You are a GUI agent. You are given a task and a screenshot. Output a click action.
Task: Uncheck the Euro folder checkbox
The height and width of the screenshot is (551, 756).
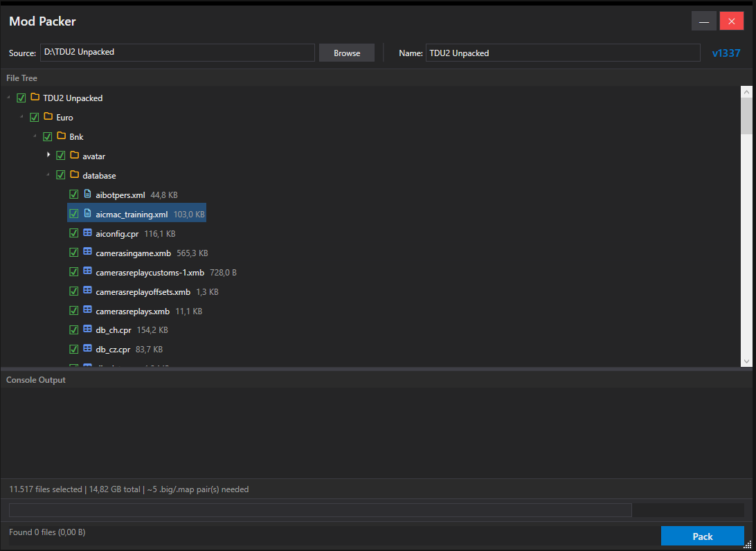[34, 117]
